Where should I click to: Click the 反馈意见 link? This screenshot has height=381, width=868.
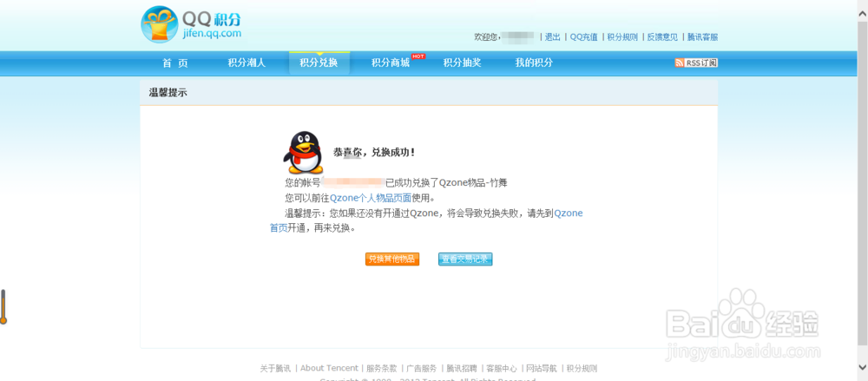click(x=662, y=37)
